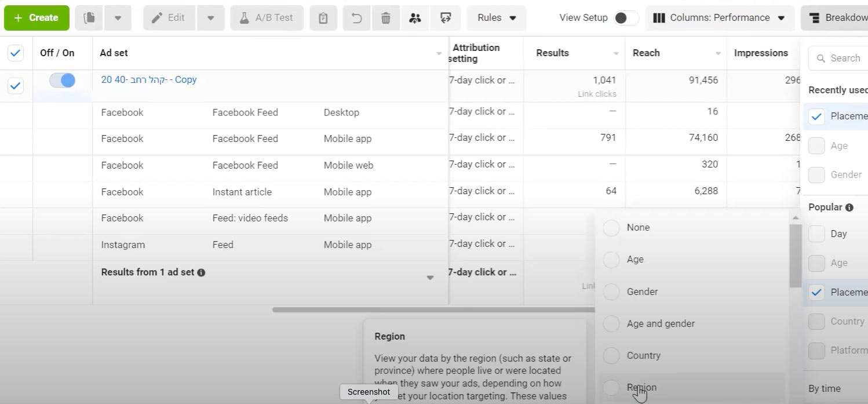Toggle the View Setup switch

[625, 18]
